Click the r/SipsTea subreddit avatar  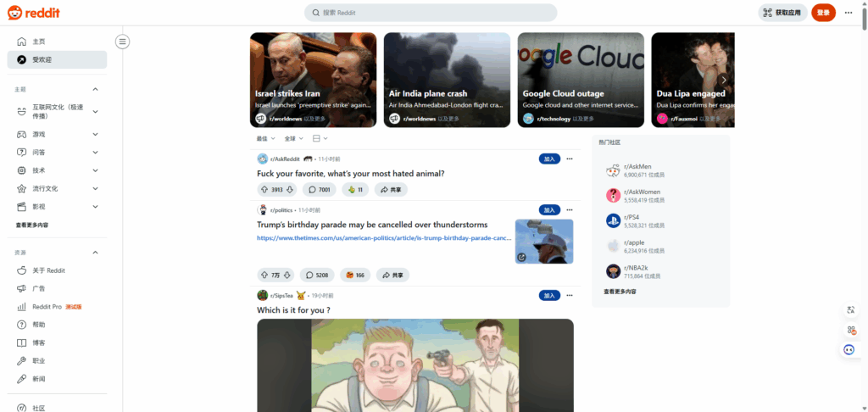pyautogui.click(x=263, y=295)
